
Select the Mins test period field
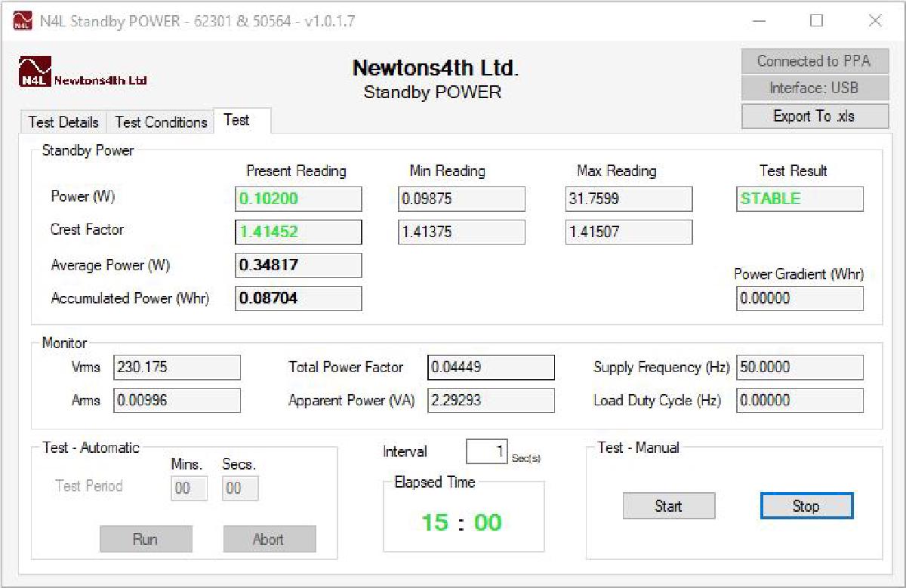coord(188,488)
